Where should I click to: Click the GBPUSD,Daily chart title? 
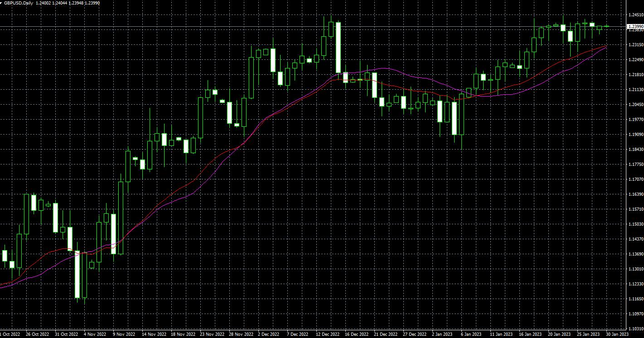point(19,3)
